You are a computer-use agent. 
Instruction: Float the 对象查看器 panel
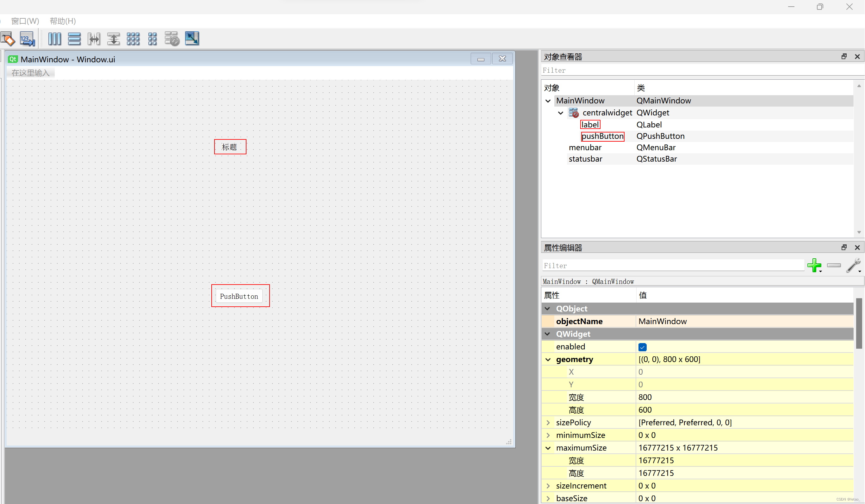tap(844, 56)
